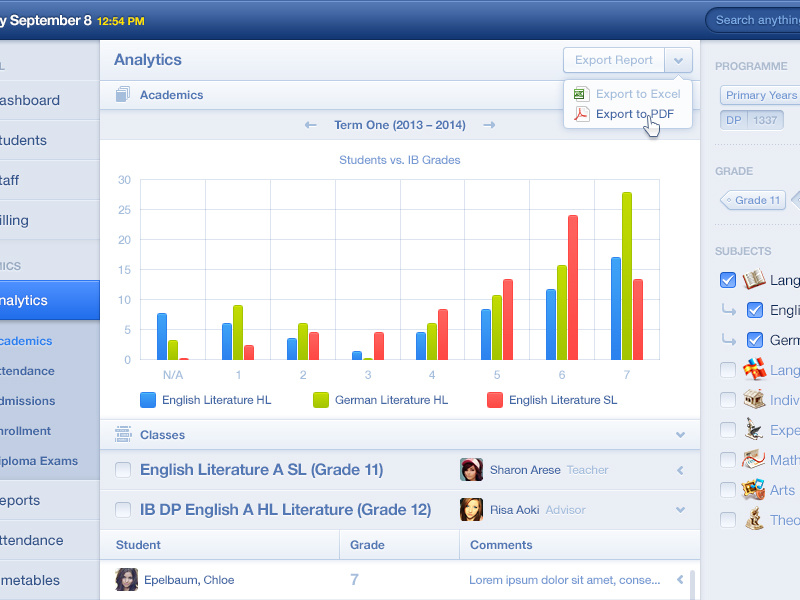The image size is (800, 600).
Task: Click the building icon next to Individuals subject
Action: pyautogui.click(x=754, y=399)
